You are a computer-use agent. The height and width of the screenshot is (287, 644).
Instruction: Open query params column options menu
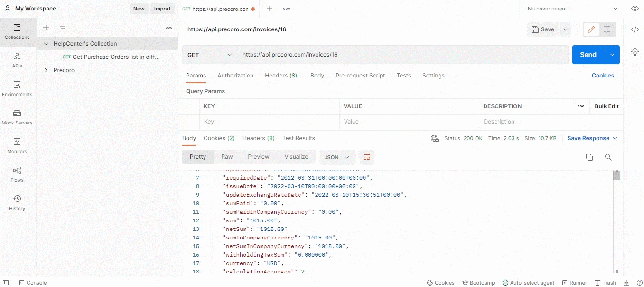point(581,106)
